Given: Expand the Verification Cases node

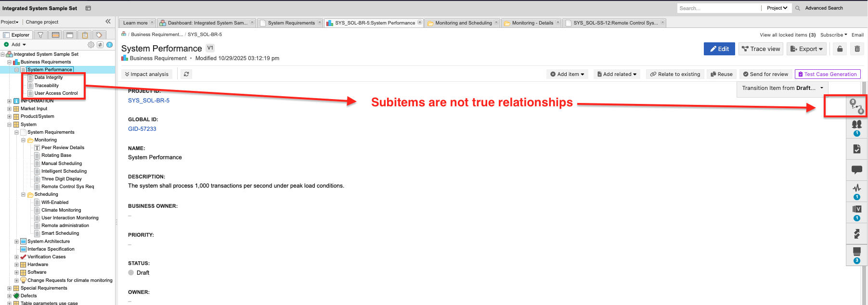Looking at the screenshot, I should point(16,257).
